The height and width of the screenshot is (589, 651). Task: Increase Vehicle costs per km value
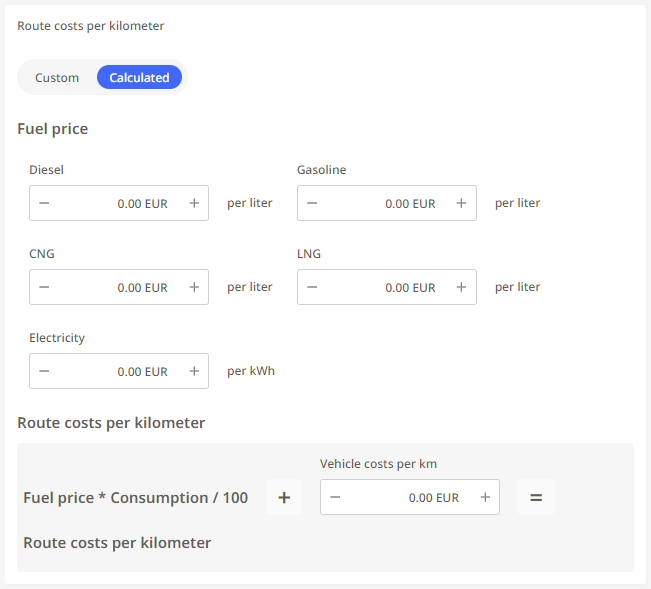485,497
